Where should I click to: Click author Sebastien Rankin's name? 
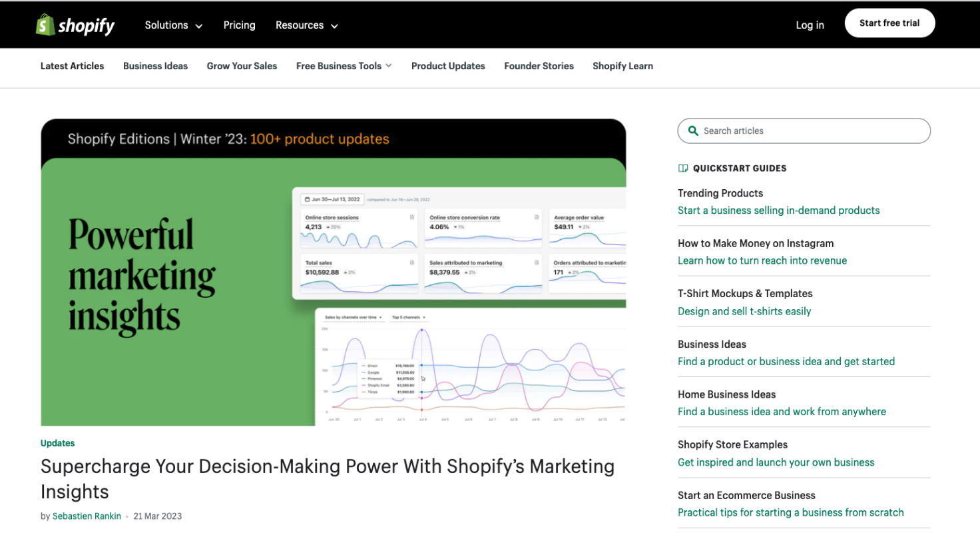[87, 516]
